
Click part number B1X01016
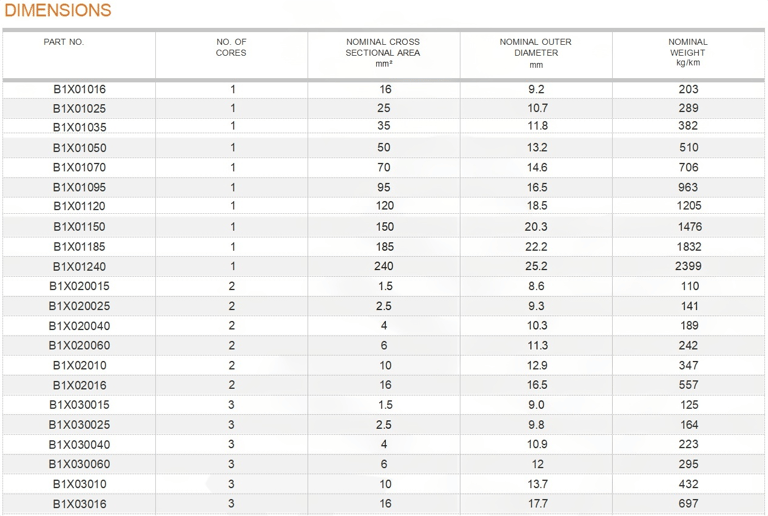(79, 89)
